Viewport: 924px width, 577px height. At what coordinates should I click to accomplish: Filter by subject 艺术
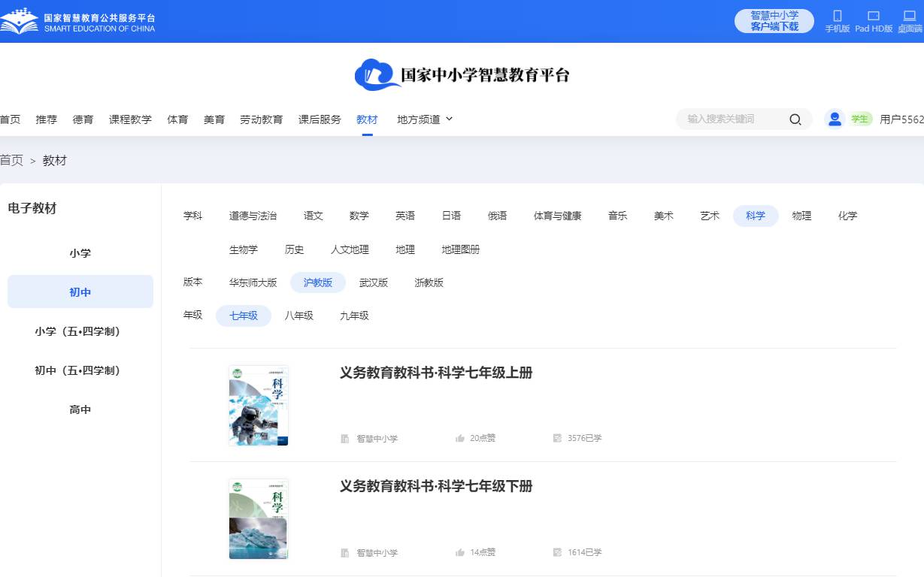[710, 216]
